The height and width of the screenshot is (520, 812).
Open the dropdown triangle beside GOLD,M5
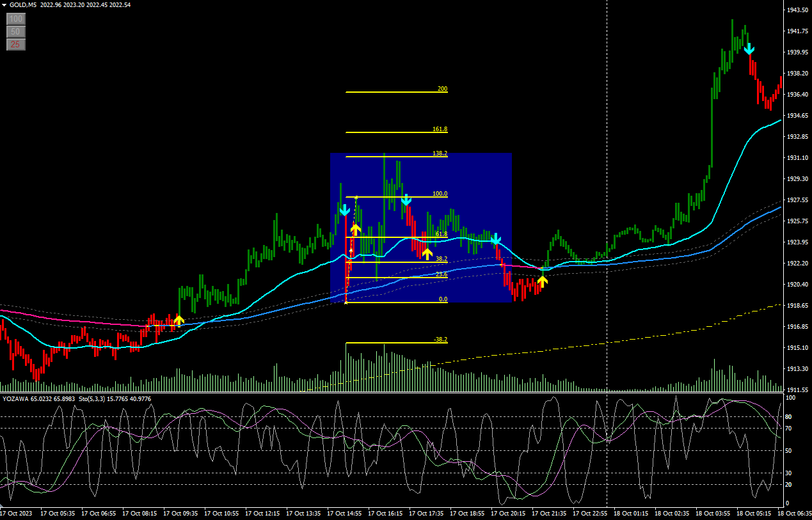pos(4,5)
